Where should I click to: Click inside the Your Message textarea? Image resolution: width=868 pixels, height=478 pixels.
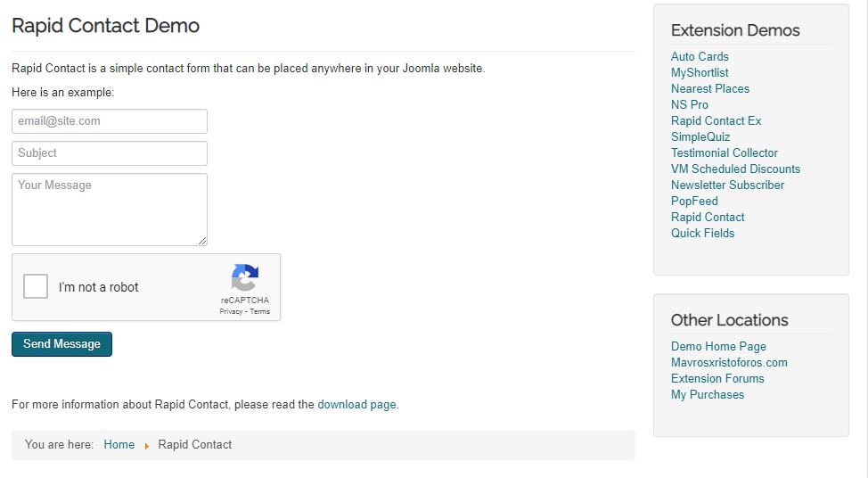point(110,210)
